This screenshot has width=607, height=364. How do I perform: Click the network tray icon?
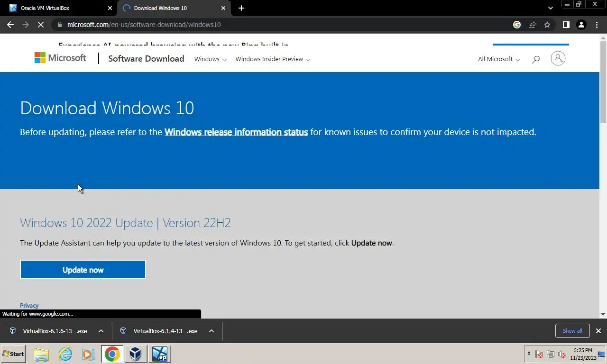tap(551, 354)
